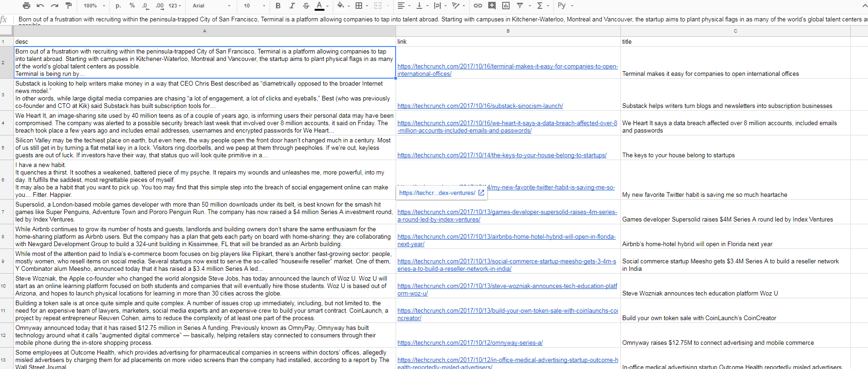Viewport: 868px width, 369px height.
Task: Click the techcr...dex-ventures popup link
Action: [x=437, y=193]
